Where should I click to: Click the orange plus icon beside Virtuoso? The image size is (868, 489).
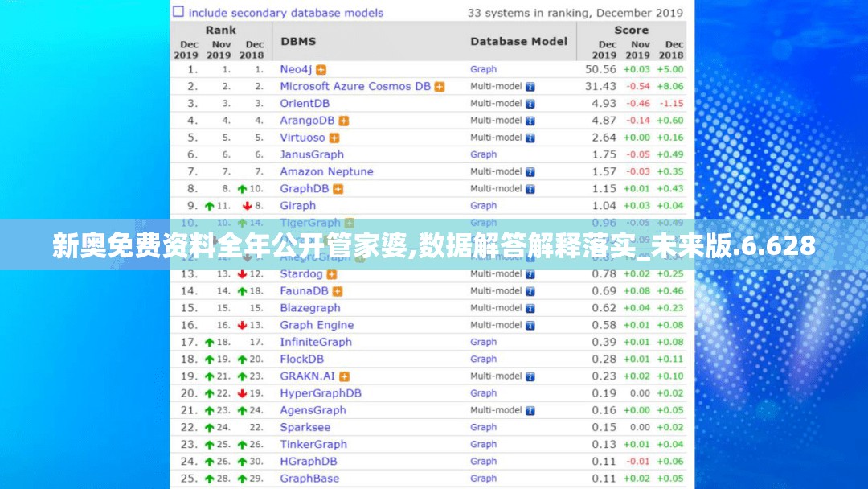coord(334,138)
